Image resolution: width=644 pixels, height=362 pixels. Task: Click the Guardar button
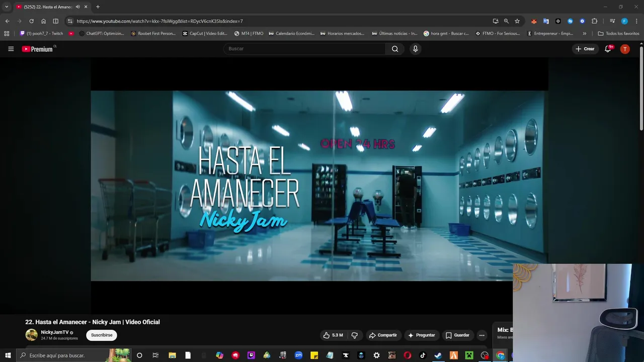click(x=457, y=335)
